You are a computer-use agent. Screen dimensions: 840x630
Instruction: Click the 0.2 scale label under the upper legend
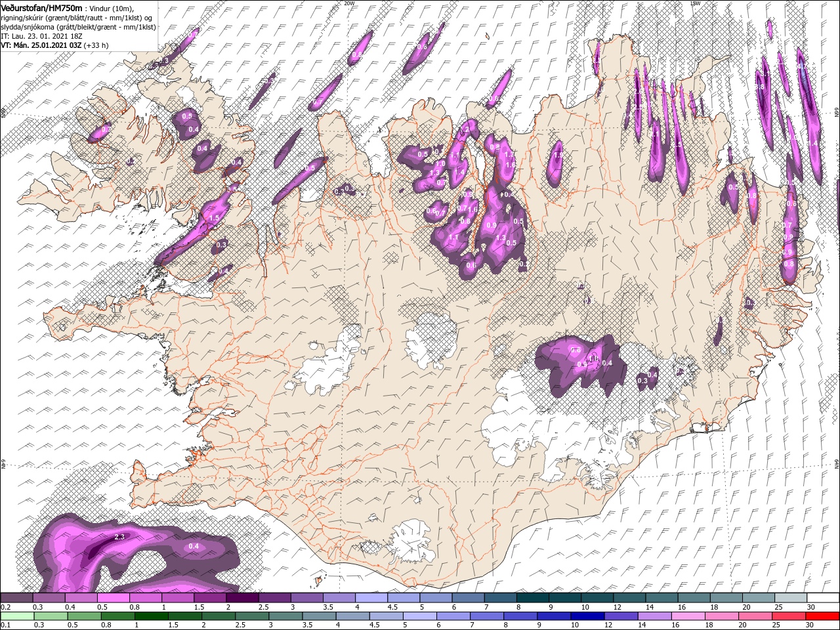click(x=5, y=607)
